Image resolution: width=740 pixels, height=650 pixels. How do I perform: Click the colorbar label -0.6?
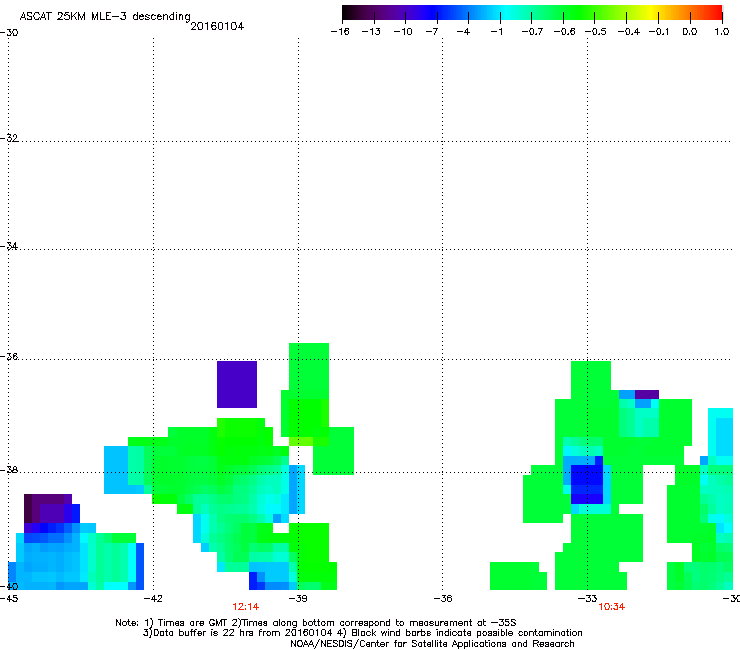[564, 32]
